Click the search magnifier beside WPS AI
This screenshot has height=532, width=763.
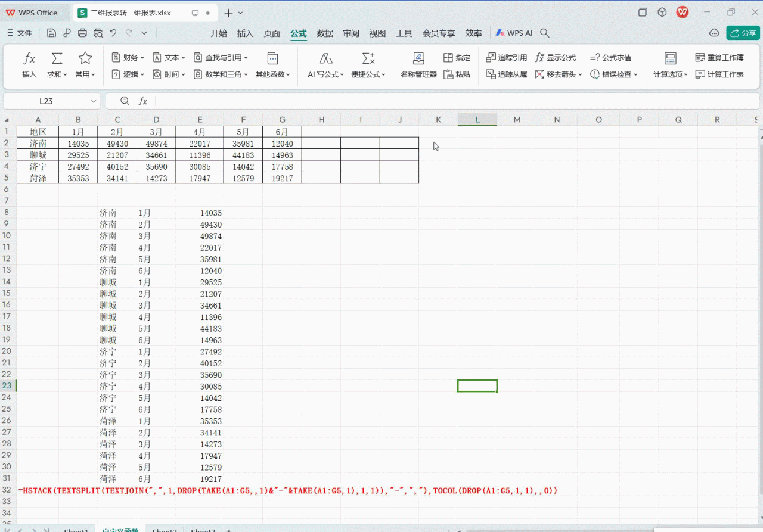pyautogui.click(x=544, y=33)
